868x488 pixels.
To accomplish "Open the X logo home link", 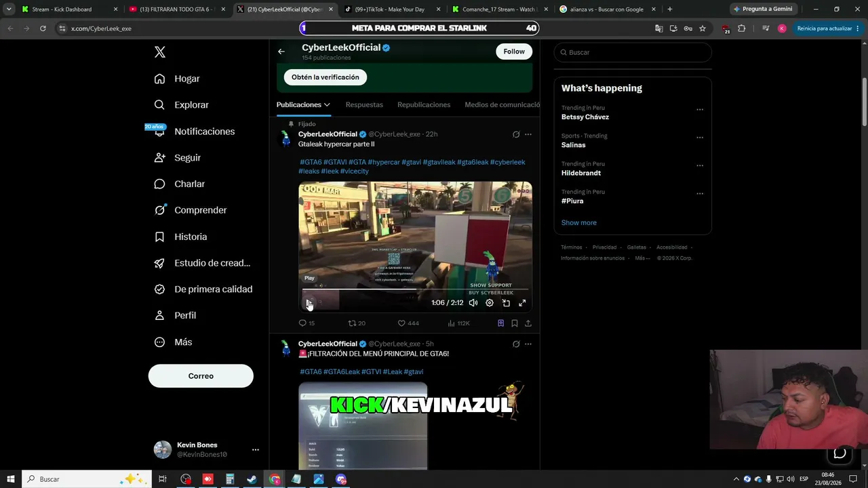I will pyautogui.click(x=160, y=52).
